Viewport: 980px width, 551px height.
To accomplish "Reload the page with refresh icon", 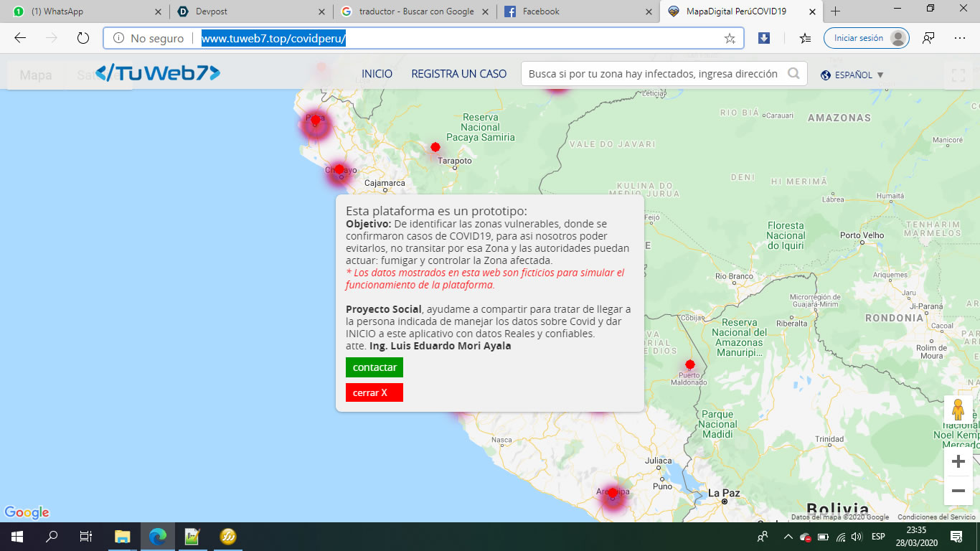I will click(x=83, y=38).
